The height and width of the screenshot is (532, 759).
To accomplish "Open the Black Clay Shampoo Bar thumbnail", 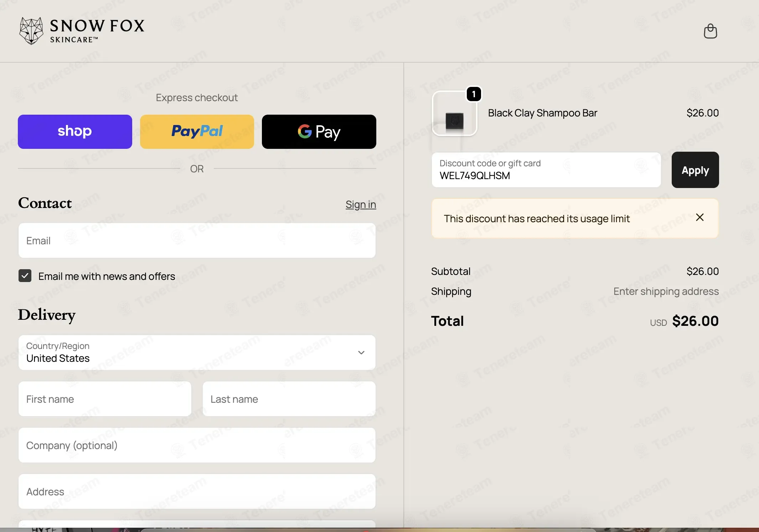I will point(454,113).
